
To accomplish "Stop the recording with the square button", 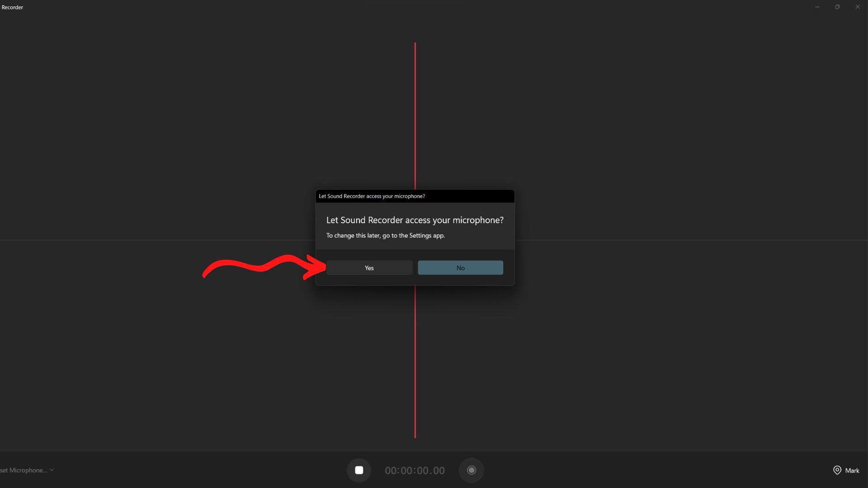I will coord(359,470).
